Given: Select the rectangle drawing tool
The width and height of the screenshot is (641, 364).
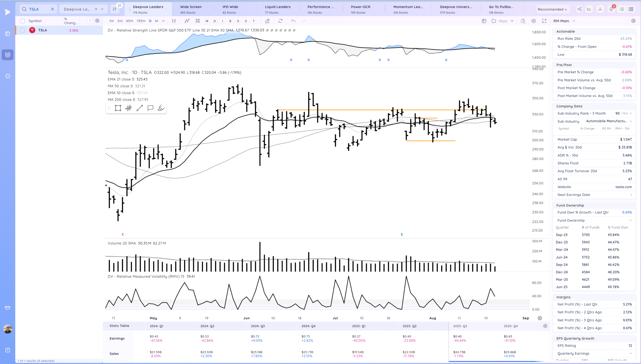Looking at the screenshot, I should pyautogui.click(x=118, y=108).
